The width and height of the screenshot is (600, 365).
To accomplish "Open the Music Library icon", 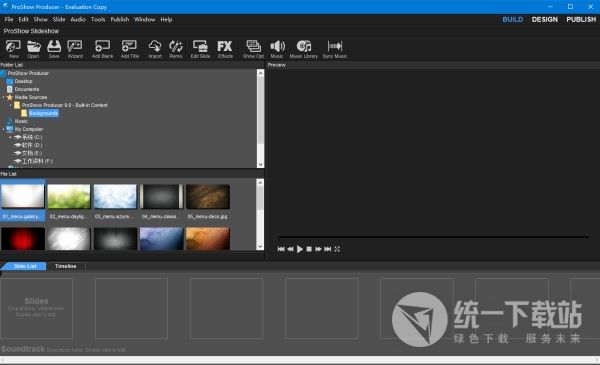I will [x=304, y=49].
